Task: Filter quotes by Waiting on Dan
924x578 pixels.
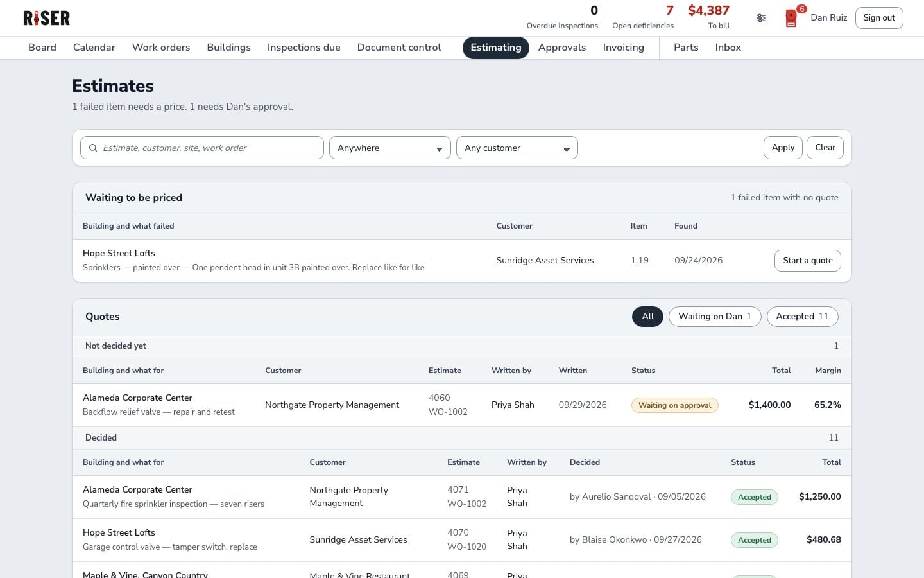Action: point(715,316)
